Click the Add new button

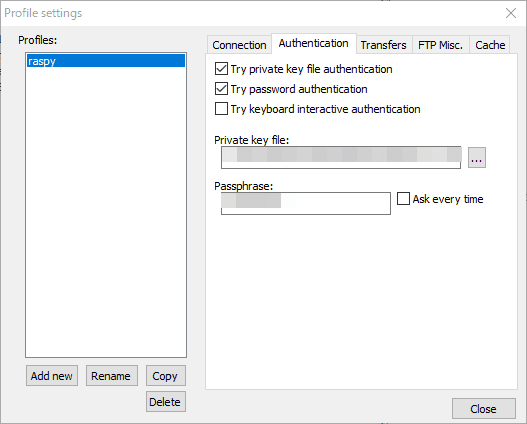pyautogui.click(x=52, y=376)
